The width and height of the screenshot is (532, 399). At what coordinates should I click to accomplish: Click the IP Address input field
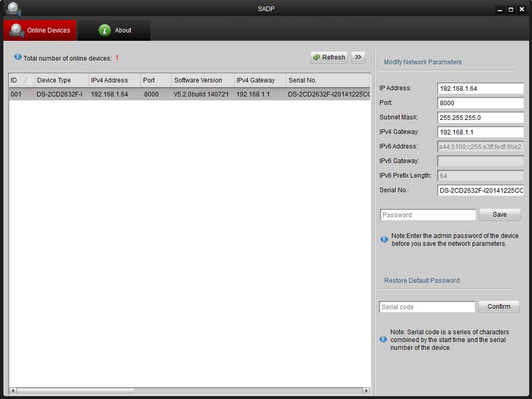click(480, 88)
